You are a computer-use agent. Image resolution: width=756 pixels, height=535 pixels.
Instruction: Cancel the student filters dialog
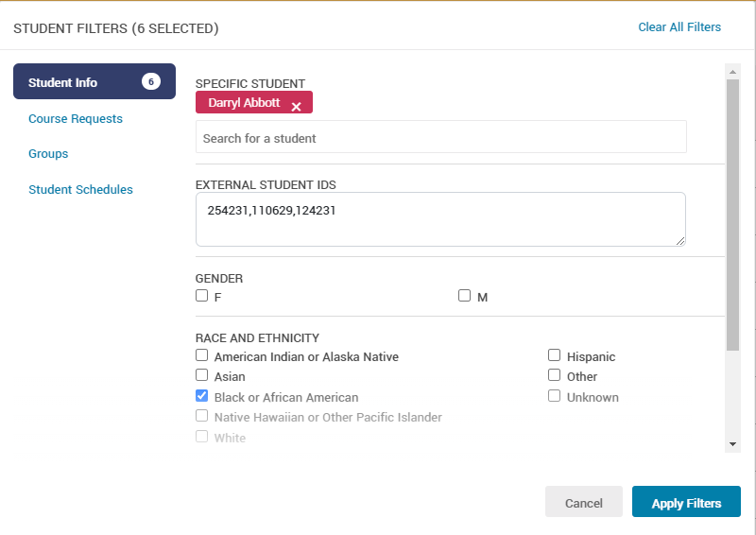(x=583, y=503)
